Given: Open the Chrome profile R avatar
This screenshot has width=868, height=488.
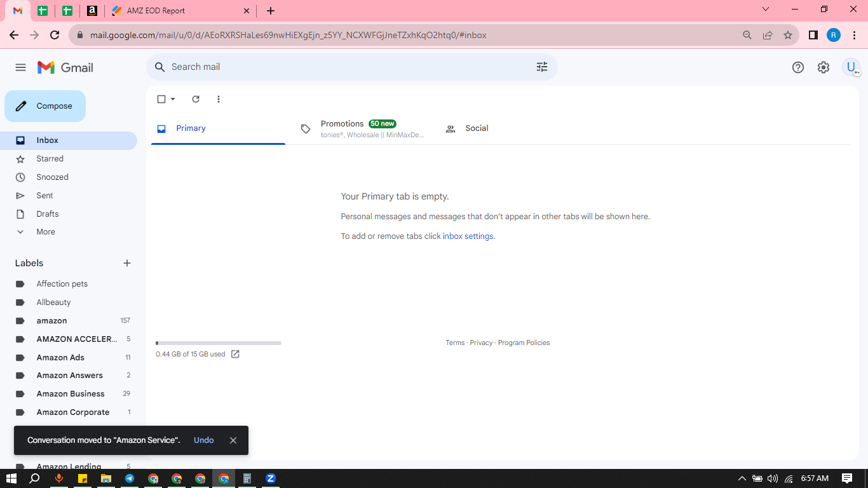Looking at the screenshot, I should tap(834, 35).
